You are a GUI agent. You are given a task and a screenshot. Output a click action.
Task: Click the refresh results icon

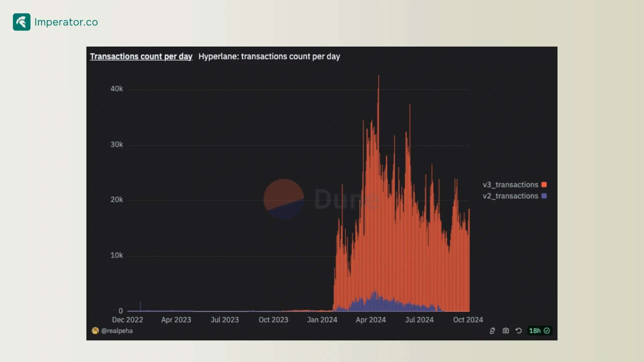pyautogui.click(x=519, y=331)
